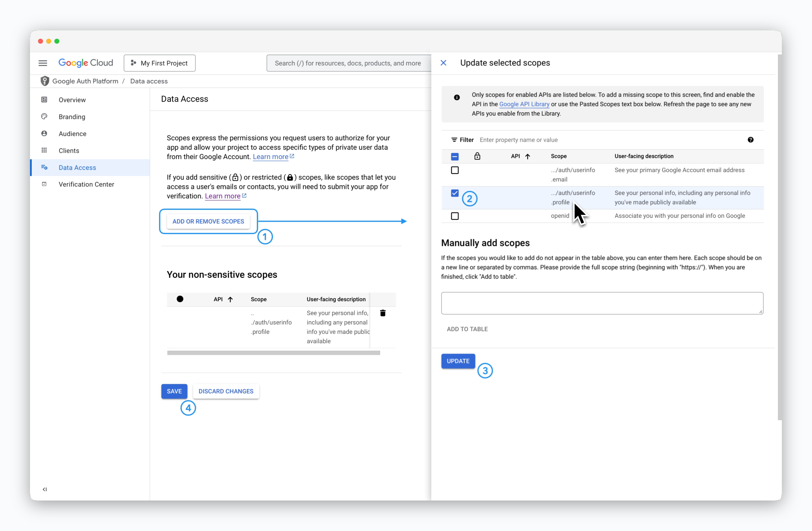Focus the resources search box

pyautogui.click(x=349, y=63)
